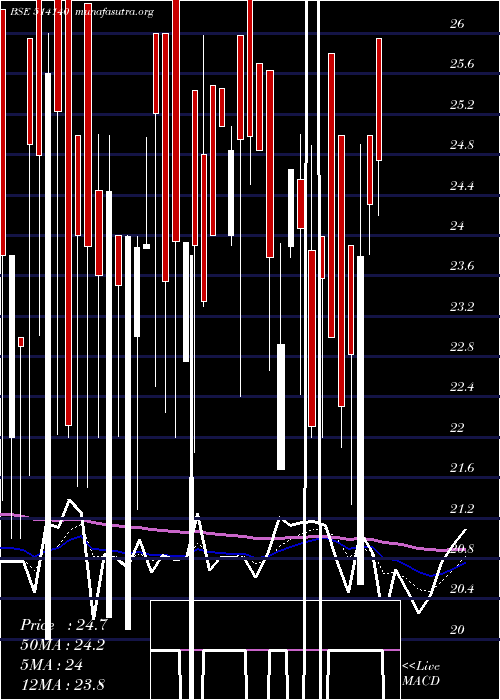Select the 23.6 price axis label
The width and height of the screenshot is (500, 700).
[x=462, y=266]
